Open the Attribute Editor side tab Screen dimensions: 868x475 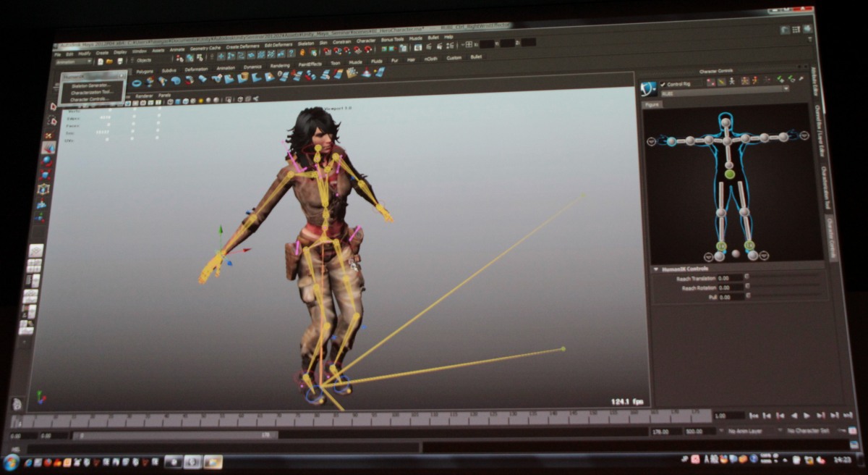click(814, 81)
